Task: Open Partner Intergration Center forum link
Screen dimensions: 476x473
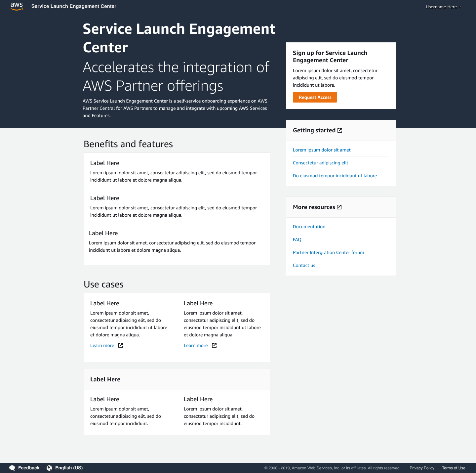Action: 329,252
